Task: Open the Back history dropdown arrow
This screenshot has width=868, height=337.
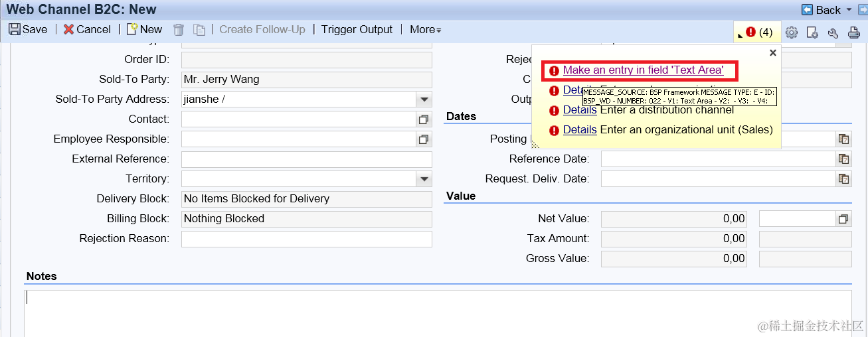Action: [x=849, y=9]
